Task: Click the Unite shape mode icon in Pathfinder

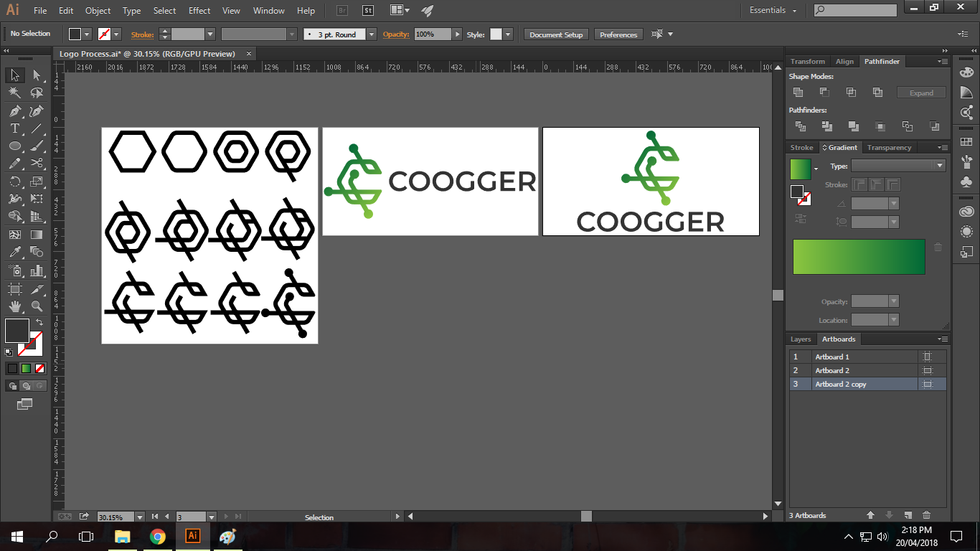Action: coord(798,93)
